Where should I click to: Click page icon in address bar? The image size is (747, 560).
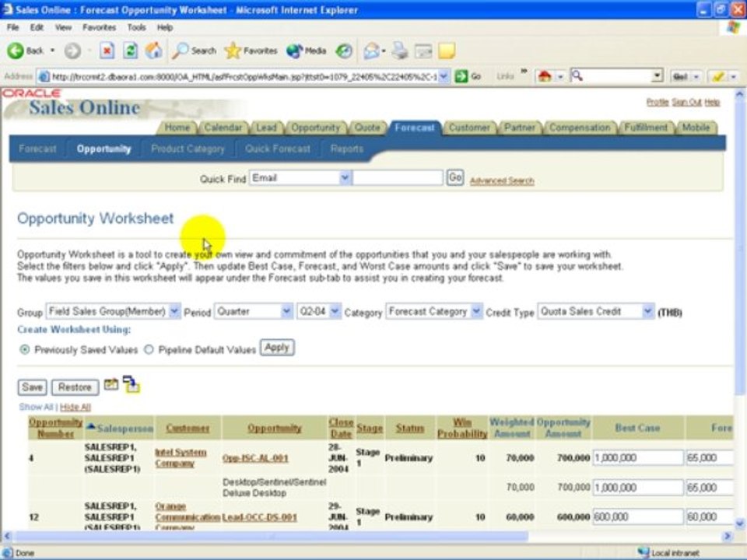44,76
